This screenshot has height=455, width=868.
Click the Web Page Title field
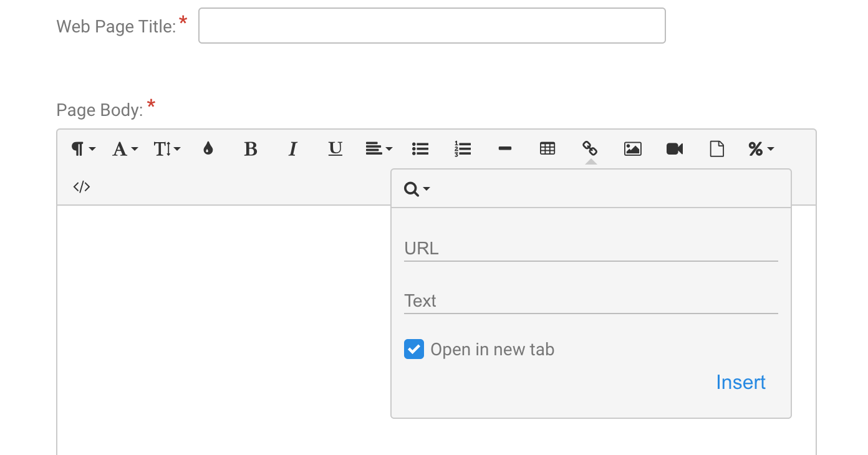[x=432, y=26]
